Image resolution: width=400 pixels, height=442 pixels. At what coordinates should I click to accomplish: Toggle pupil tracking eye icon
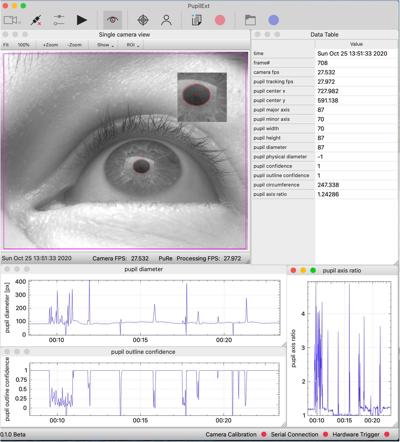coord(113,20)
